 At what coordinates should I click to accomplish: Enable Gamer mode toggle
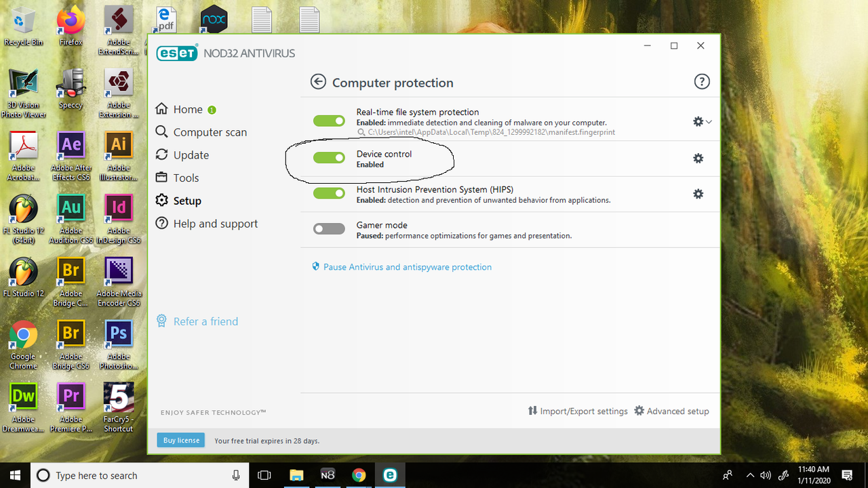(329, 229)
